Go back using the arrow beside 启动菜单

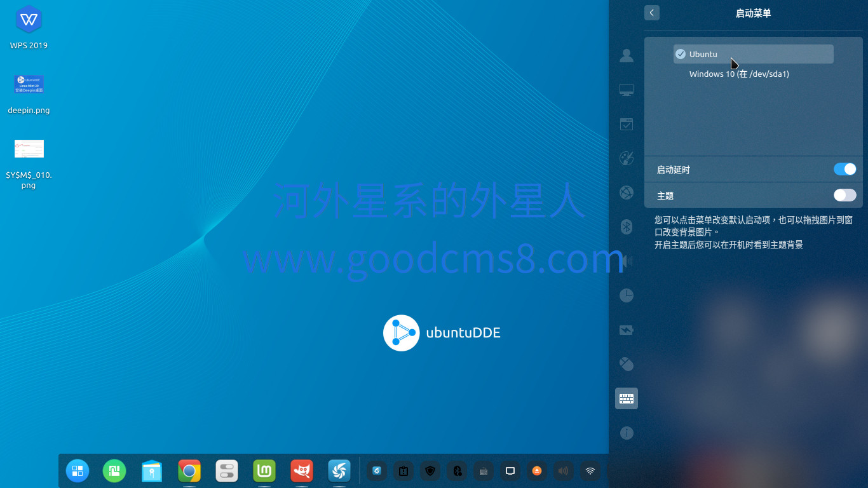point(651,13)
